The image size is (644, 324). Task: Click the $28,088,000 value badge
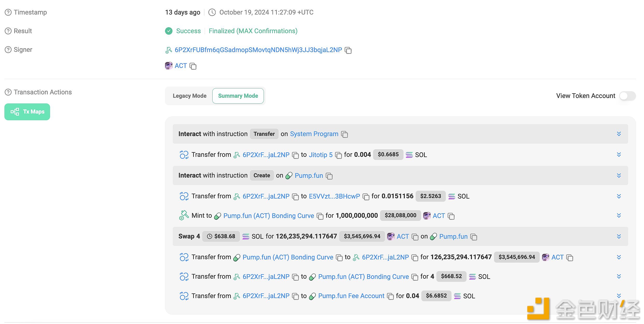(400, 215)
